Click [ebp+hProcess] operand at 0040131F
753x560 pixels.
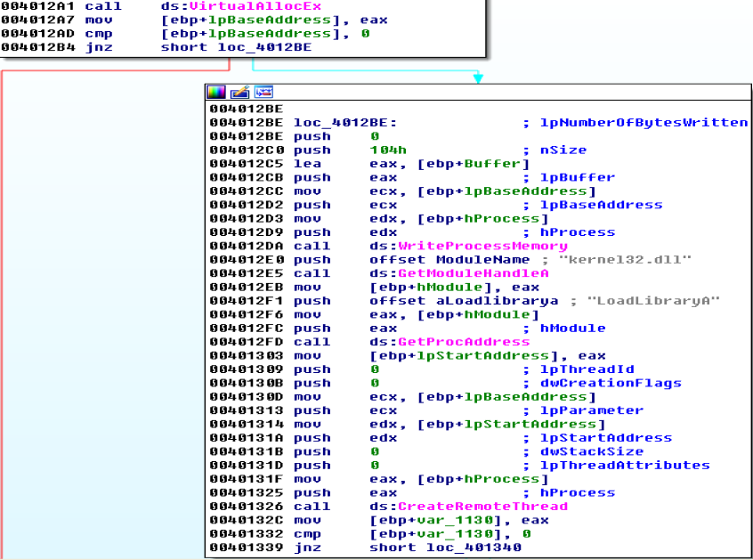(482, 479)
